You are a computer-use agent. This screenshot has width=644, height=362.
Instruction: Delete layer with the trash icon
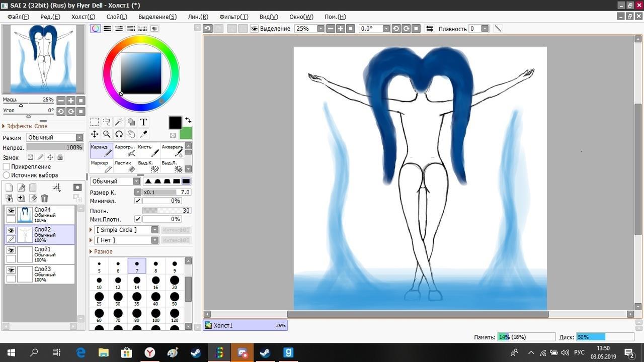pyautogui.click(x=44, y=199)
